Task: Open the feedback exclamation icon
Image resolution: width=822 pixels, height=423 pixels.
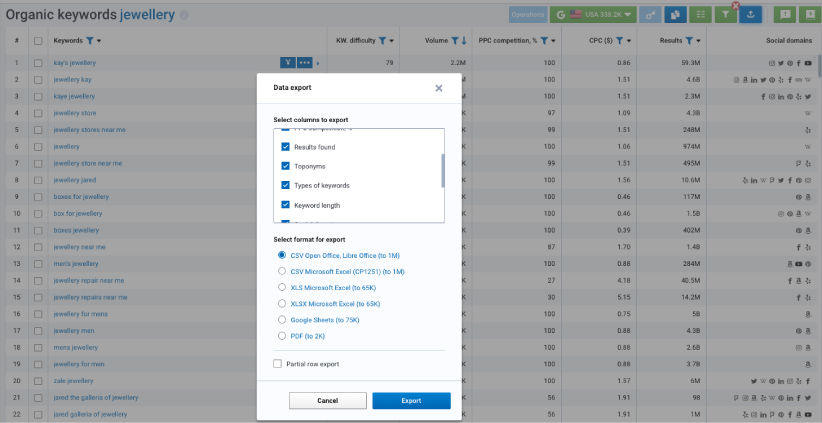Action: 785,15
